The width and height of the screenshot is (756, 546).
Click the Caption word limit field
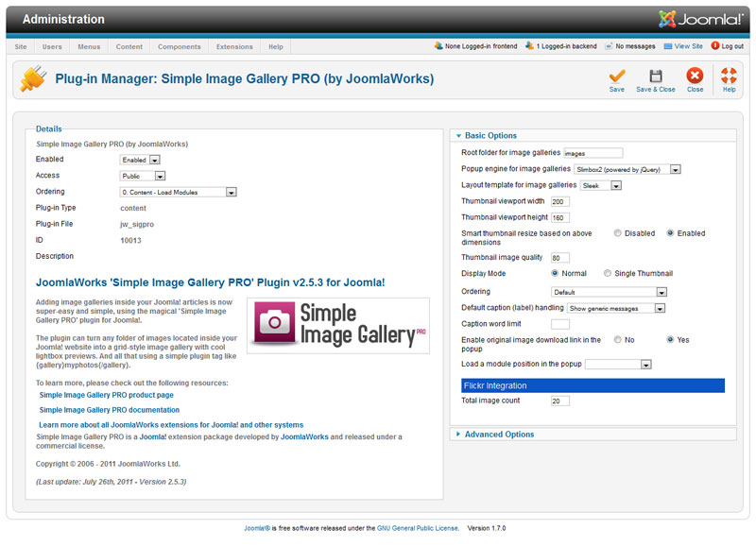pos(559,324)
